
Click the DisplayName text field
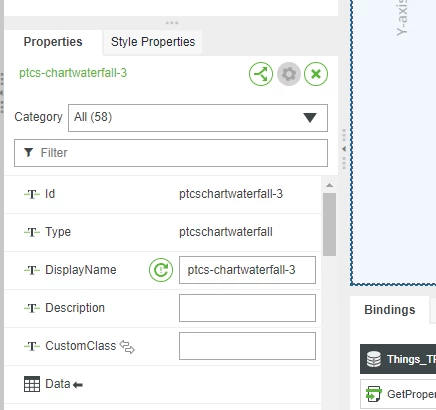(x=247, y=270)
